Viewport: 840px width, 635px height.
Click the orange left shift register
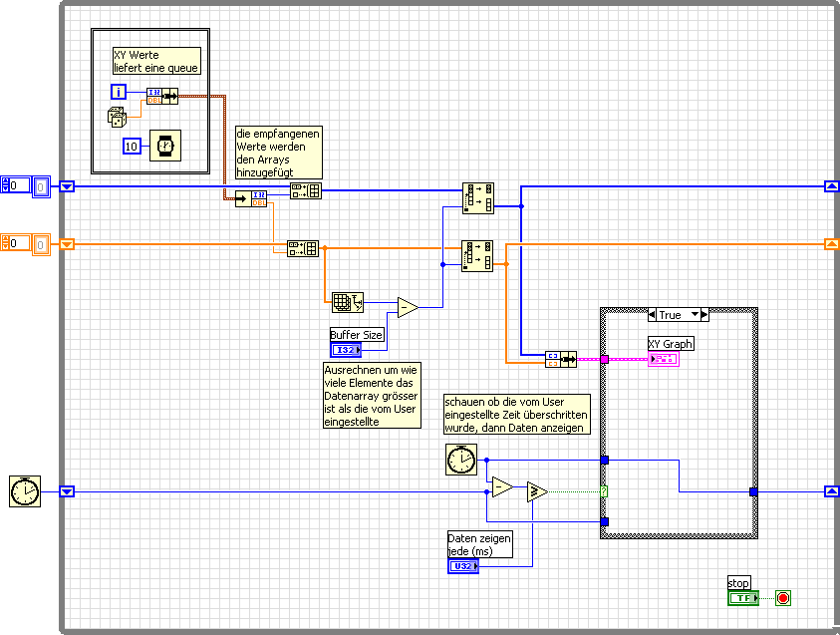pyautogui.click(x=67, y=244)
